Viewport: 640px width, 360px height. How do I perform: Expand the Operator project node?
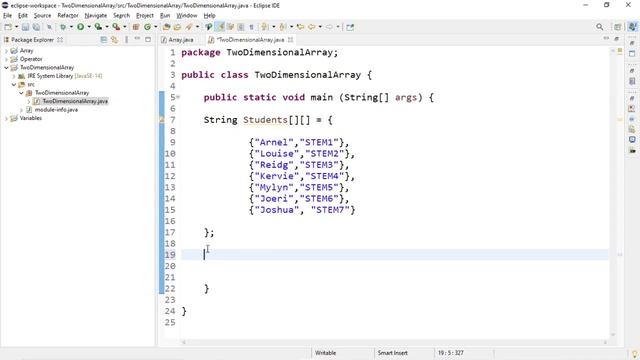tap(6, 59)
